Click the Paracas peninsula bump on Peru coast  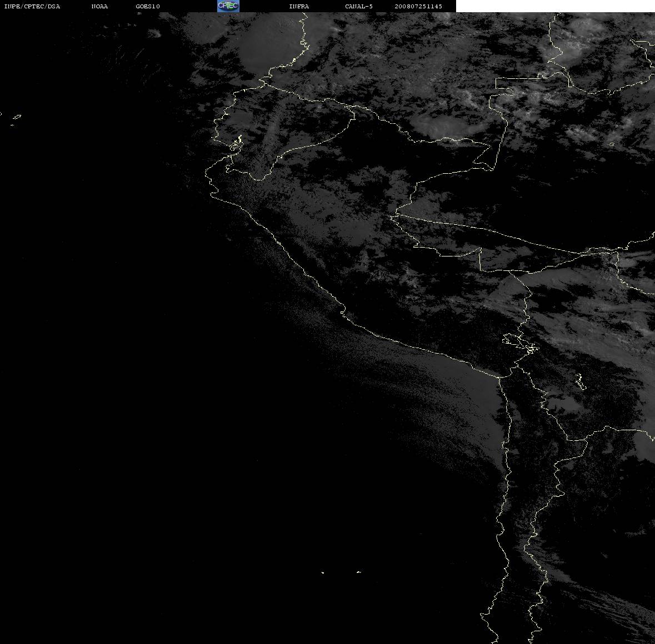click(x=343, y=312)
